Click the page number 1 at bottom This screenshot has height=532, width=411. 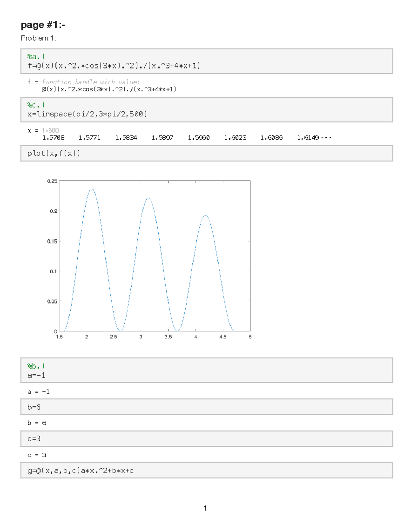tap(205, 508)
